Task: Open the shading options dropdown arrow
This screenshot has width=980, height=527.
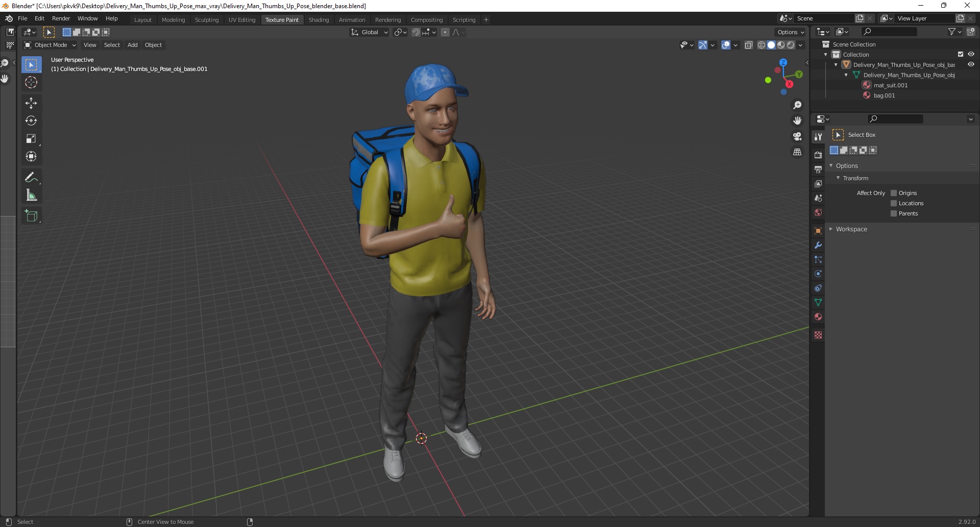Action: click(800, 45)
